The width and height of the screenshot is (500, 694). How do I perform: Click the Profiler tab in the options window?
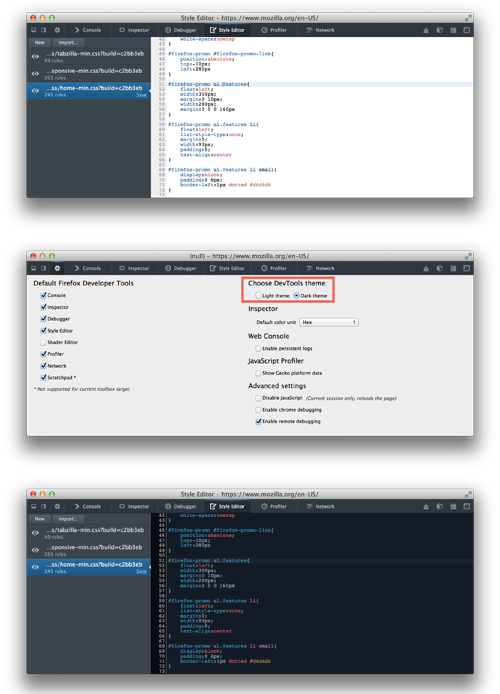pos(274,268)
